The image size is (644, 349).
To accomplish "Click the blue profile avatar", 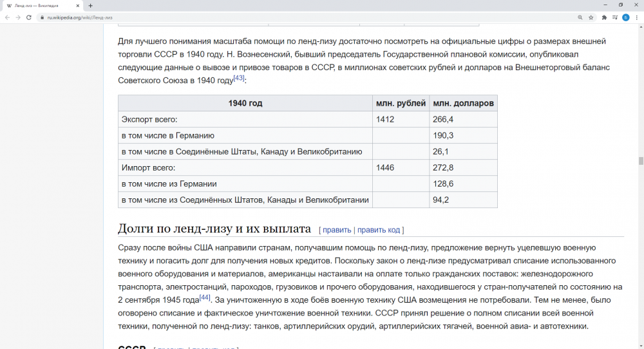I will click(x=625, y=17).
